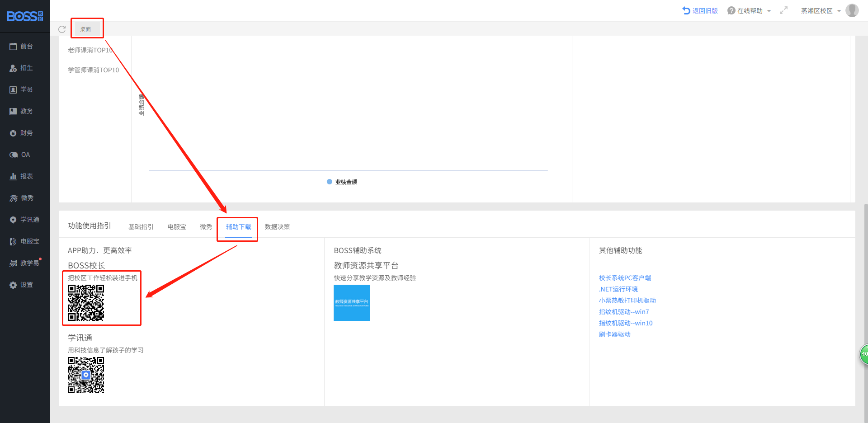Click the green floating badge at right edge
Viewport: 868px width, 423px height.
pos(863,354)
